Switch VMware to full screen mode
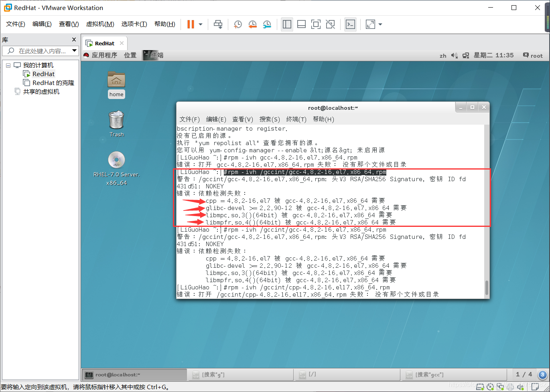 (x=316, y=24)
